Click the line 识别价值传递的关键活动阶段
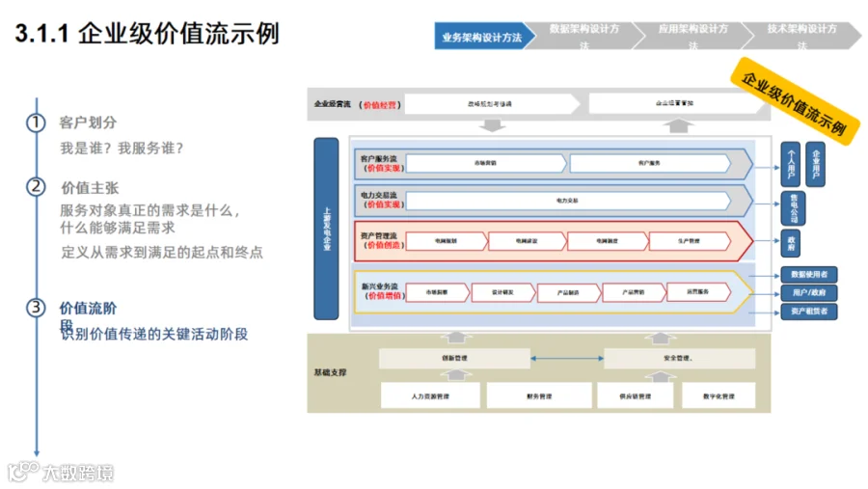The image size is (868, 489). tap(154, 334)
